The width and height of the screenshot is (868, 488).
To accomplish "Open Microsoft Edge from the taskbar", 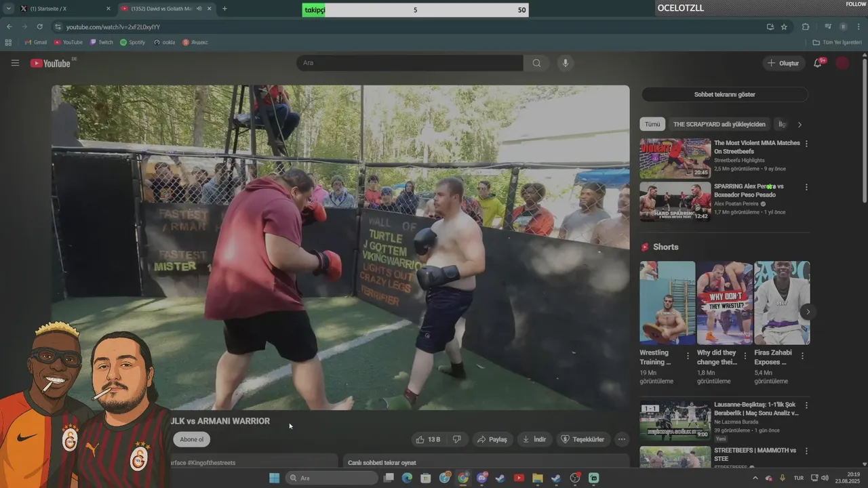I will pyautogui.click(x=407, y=478).
